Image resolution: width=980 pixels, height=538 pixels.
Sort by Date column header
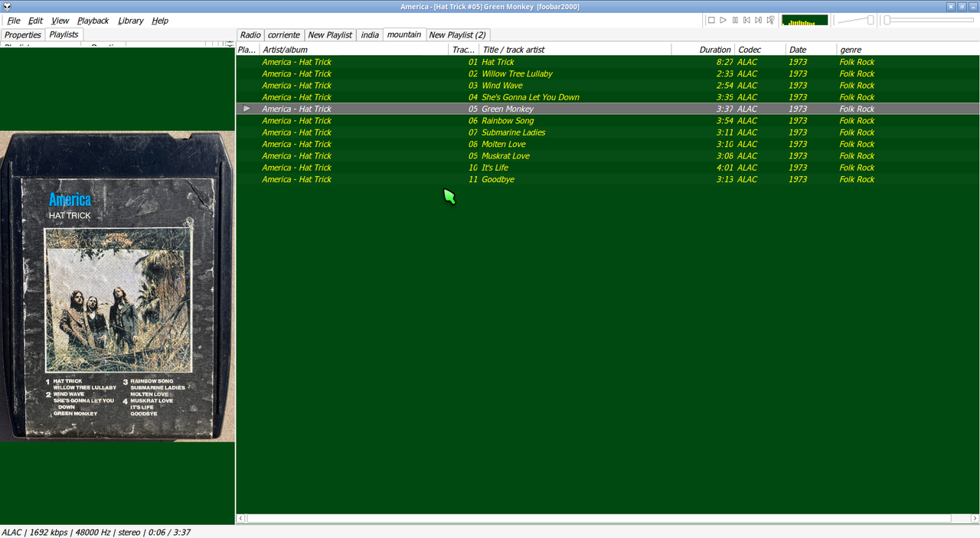pyautogui.click(x=811, y=50)
